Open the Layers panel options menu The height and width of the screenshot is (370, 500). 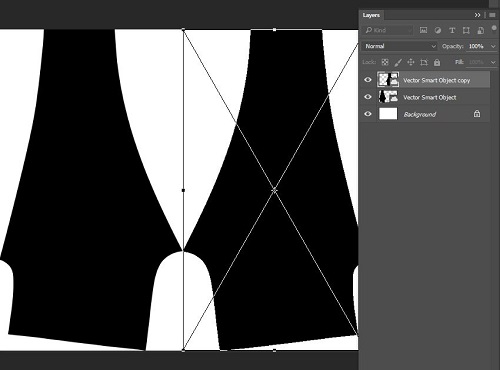(x=492, y=15)
